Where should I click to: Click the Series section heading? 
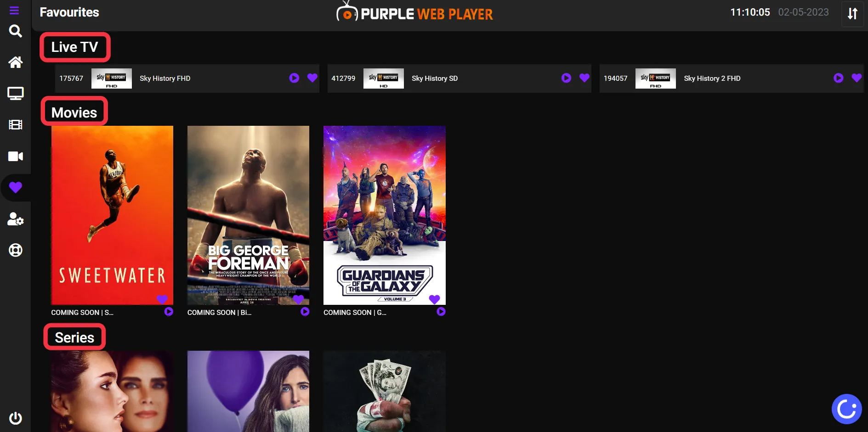tap(74, 337)
